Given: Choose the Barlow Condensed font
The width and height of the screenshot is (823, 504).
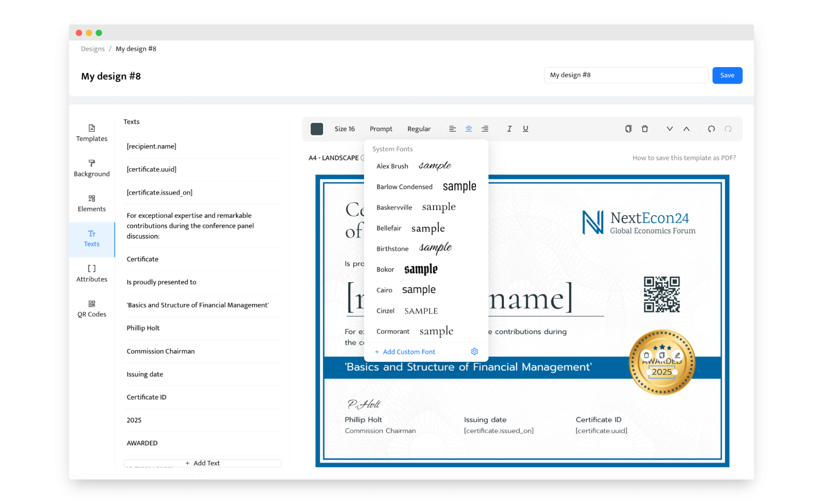Looking at the screenshot, I should pos(426,186).
